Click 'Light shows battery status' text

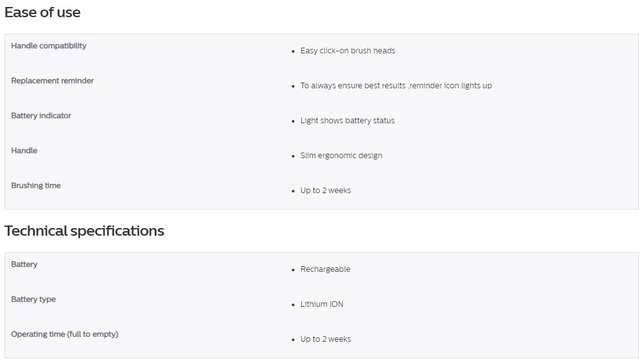[x=347, y=121]
